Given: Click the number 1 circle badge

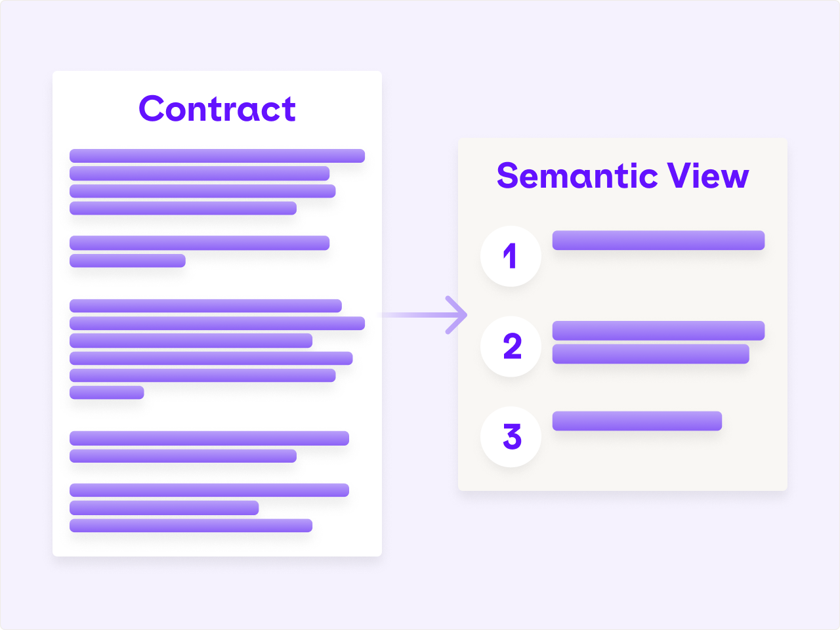Looking at the screenshot, I should (511, 256).
